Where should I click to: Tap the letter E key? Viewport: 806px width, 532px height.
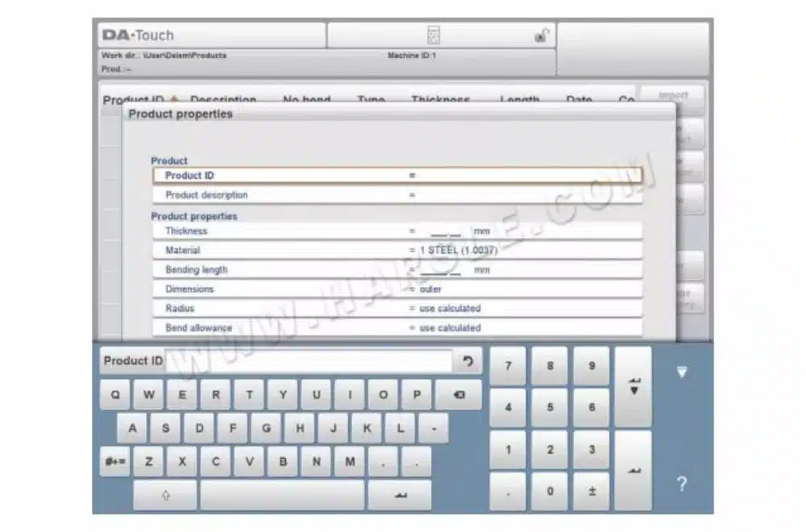(182, 395)
